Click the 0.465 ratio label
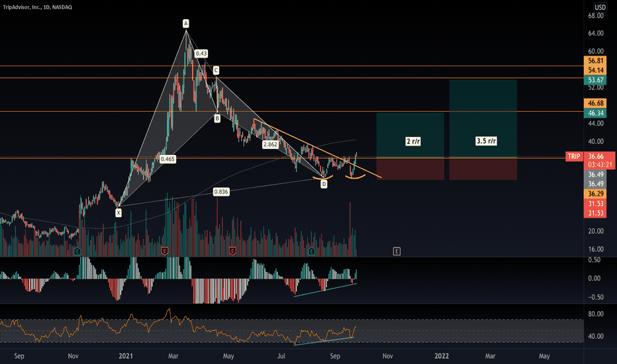The height and width of the screenshot is (364, 617). click(167, 159)
